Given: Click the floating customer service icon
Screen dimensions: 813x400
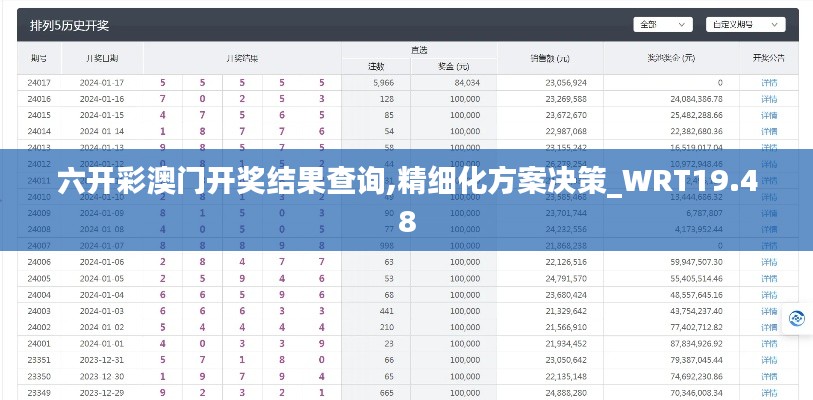Looking at the screenshot, I should click(x=798, y=317).
